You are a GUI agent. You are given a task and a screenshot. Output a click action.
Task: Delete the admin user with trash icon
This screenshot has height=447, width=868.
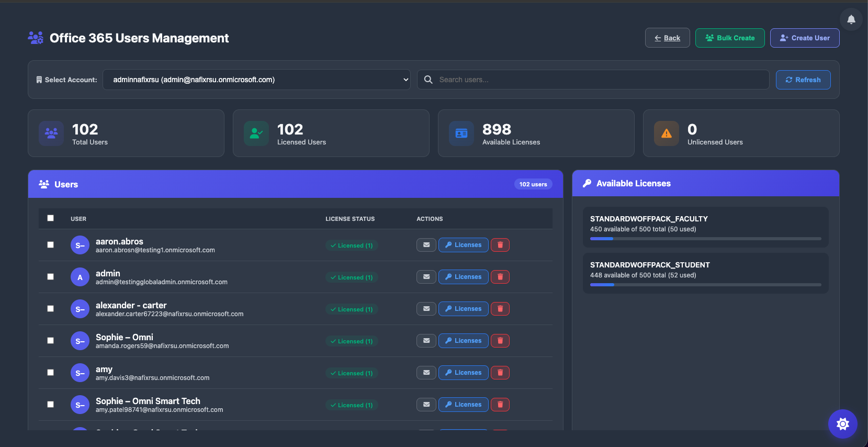click(x=500, y=277)
